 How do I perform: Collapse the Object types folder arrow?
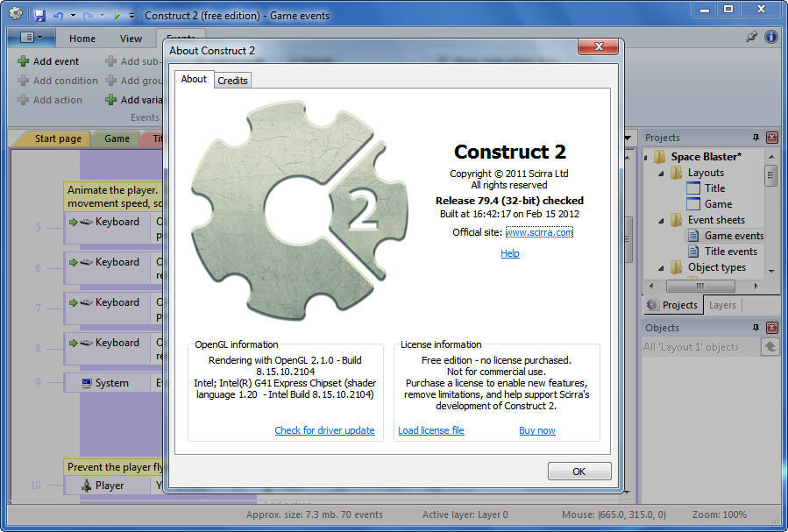tap(662, 268)
